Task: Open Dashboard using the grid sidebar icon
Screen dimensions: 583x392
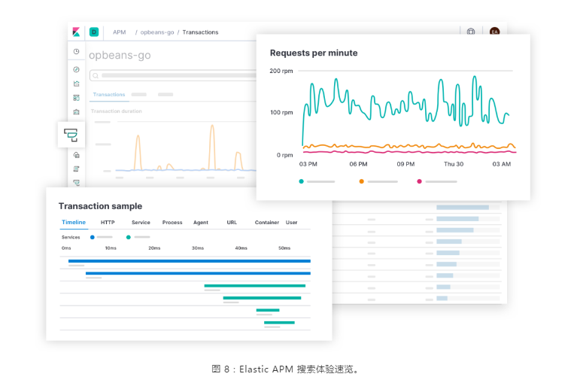Action: tap(76, 98)
